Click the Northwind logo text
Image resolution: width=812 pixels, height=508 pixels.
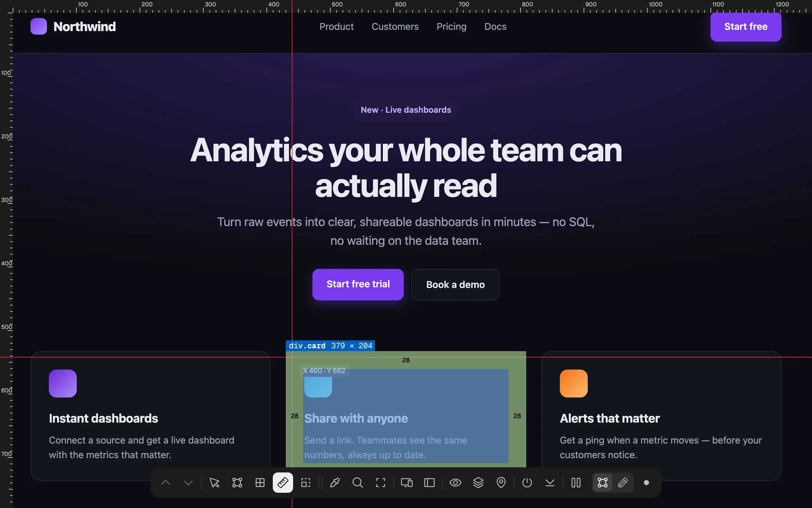(85, 27)
